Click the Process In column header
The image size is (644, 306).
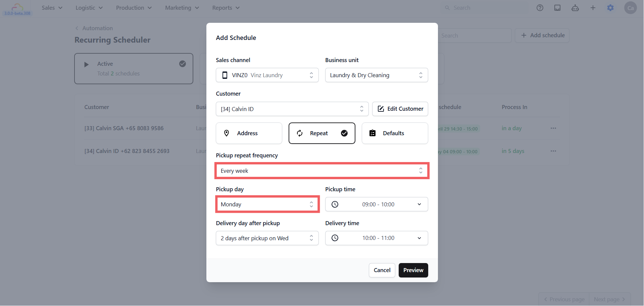click(x=514, y=107)
